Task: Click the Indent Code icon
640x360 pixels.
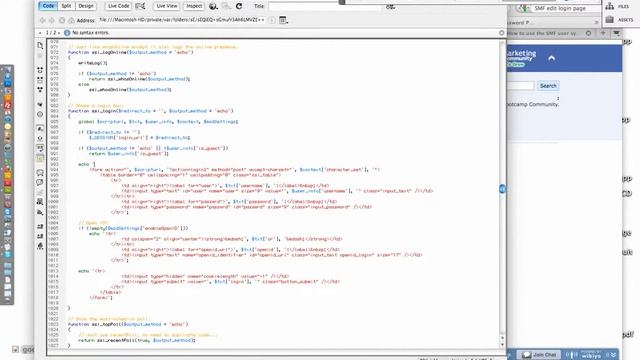Action: (x=40, y=227)
